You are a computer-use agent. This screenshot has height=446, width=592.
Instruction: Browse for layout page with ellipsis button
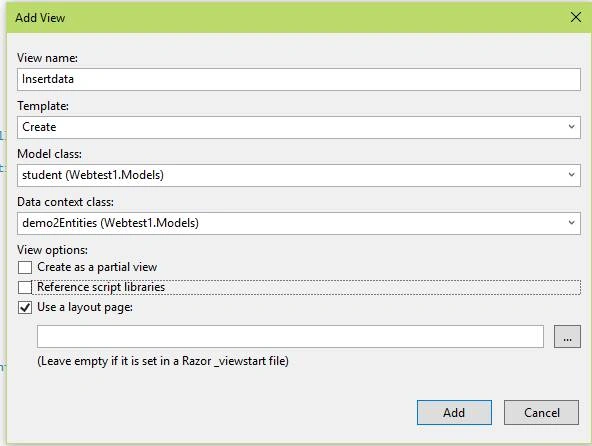[567, 336]
